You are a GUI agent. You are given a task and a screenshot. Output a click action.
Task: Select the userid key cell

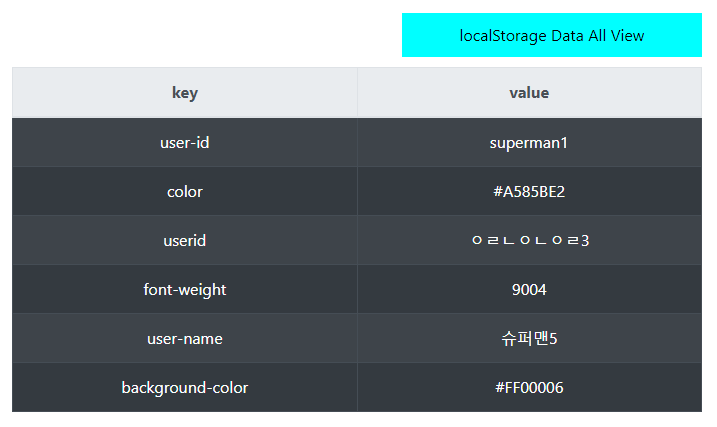point(185,240)
